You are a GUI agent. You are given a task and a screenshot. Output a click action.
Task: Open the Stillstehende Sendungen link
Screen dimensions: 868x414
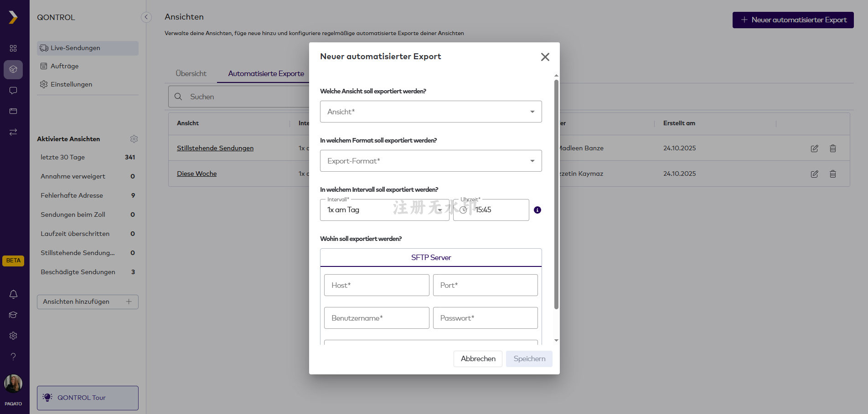pyautogui.click(x=215, y=148)
